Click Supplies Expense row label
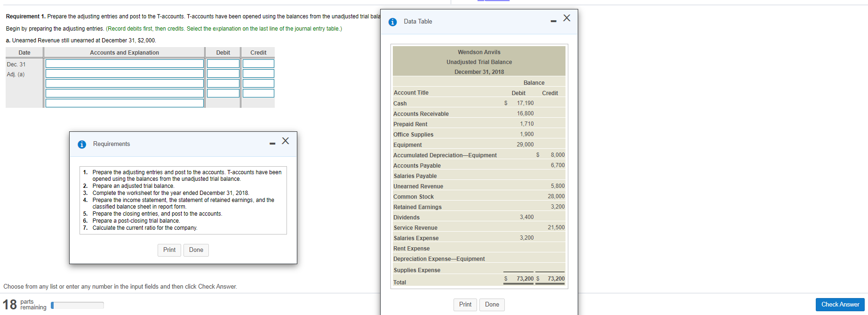The height and width of the screenshot is (315, 868). [417, 270]
